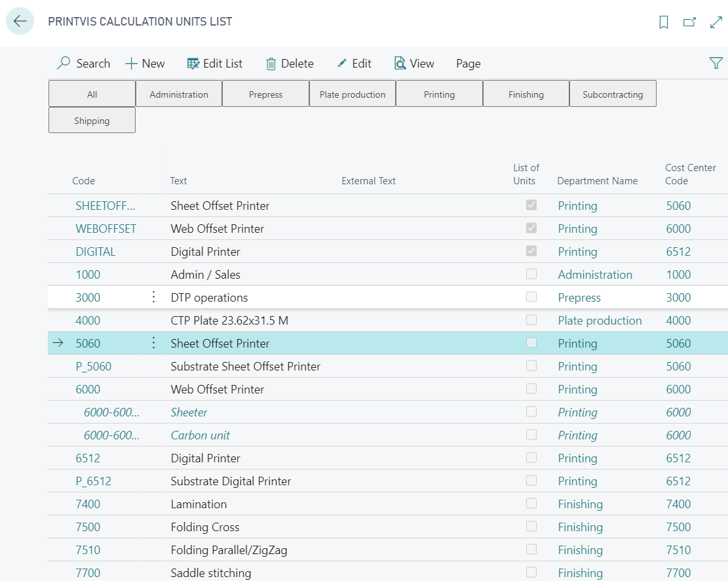Sort by the Text column header

coord(178,181)
